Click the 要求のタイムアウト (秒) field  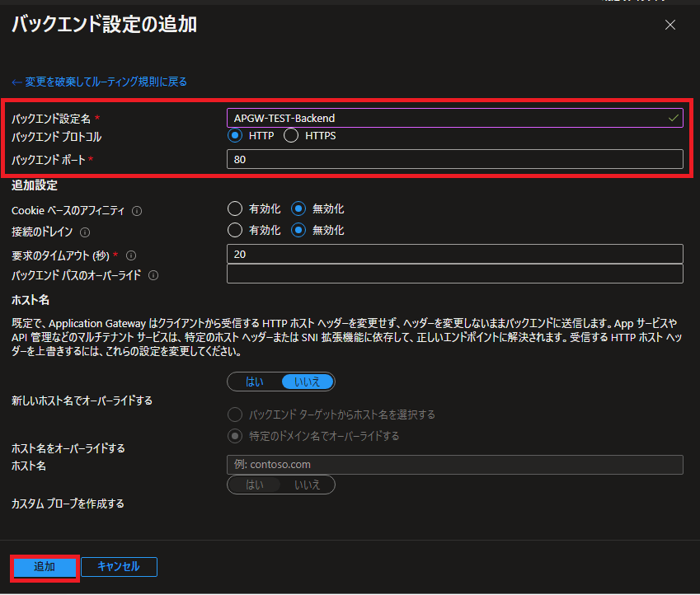pos(454,254)
